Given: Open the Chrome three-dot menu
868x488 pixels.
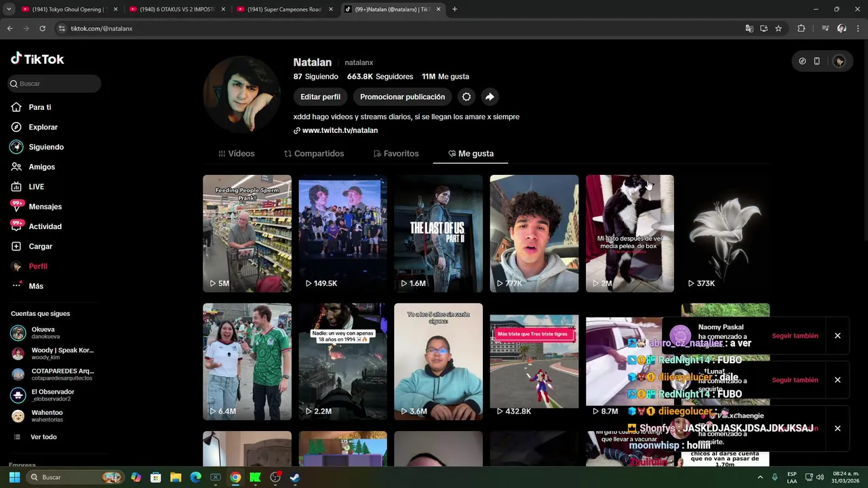Looking at the screenshot, I should pos(859,28).
